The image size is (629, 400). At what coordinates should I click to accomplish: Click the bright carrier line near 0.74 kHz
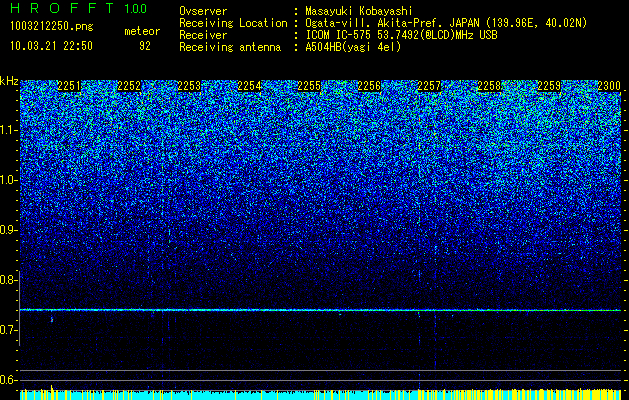320,310
